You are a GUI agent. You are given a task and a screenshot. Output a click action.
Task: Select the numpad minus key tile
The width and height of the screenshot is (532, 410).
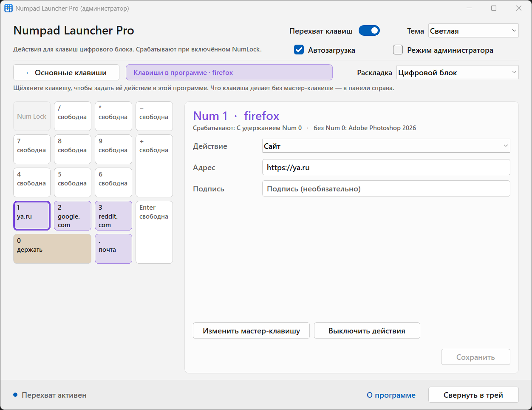[x=154, y=116]
